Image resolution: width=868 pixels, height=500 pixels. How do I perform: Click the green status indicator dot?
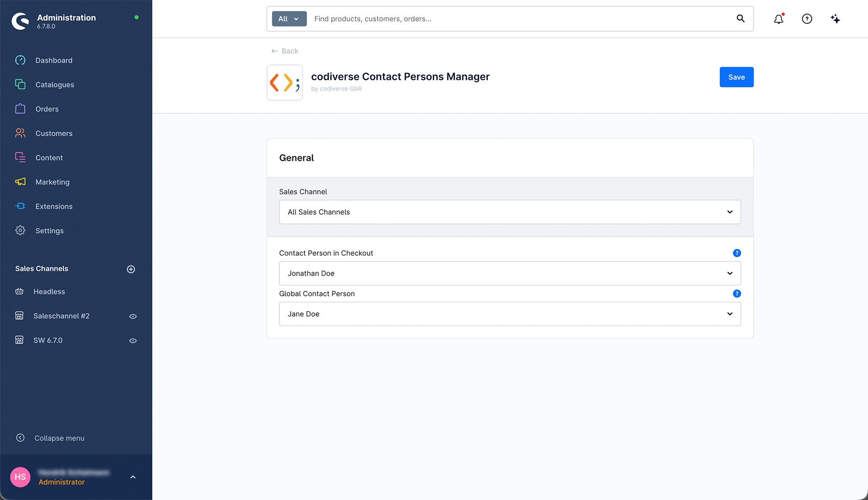coord(137,18)
